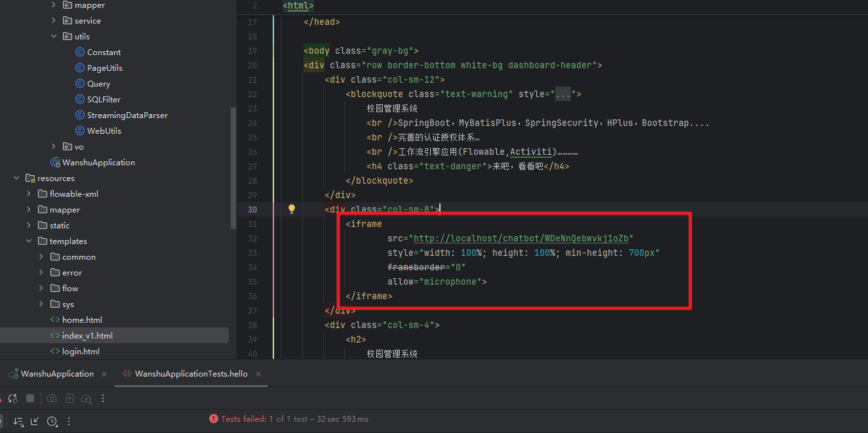Click the collapse all tests icon
This screenshot has height=433, width=868.
click(35, 421)
